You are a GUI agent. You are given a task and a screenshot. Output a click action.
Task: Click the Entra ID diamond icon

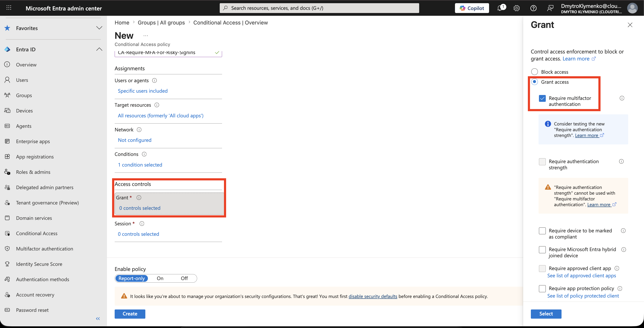[x=7, y=49]
